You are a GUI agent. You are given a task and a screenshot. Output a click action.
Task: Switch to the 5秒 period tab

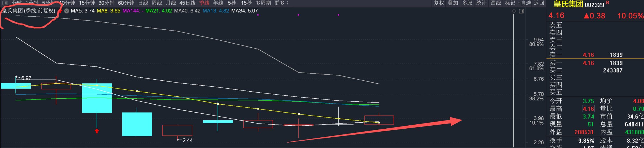coord(232,3)
